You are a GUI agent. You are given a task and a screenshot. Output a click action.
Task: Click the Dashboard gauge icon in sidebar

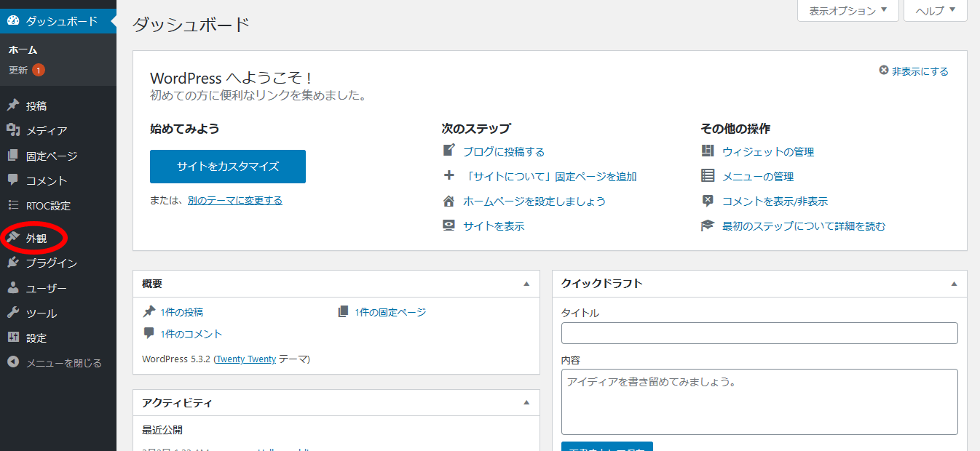[x=13, y=21]
